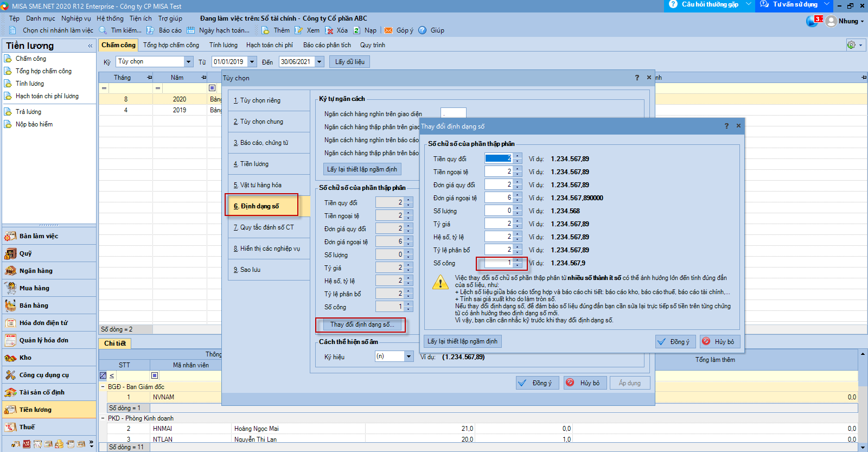Click the Nạp reload icon

(357, 30)
